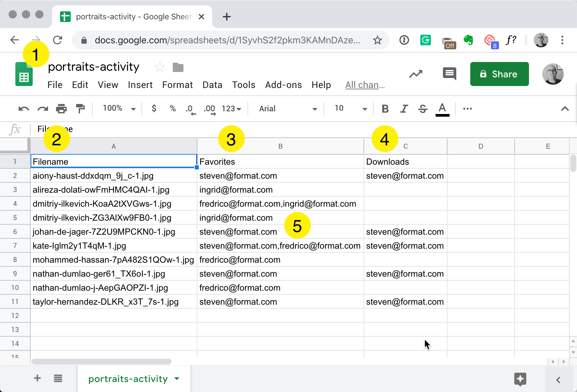Open the Data menu
Screen dimensions: 577x392
pos(212,85)
